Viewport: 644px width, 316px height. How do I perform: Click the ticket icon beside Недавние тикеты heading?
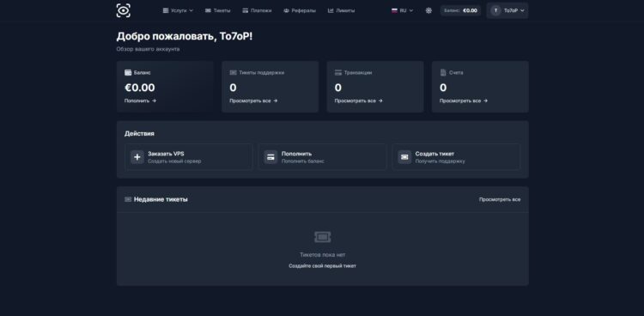point(128,199)
